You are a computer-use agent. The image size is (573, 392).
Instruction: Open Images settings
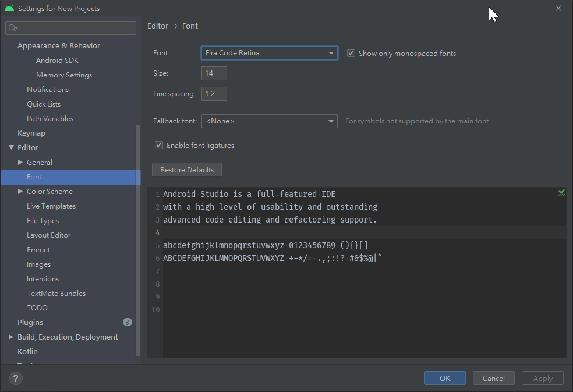39,264
